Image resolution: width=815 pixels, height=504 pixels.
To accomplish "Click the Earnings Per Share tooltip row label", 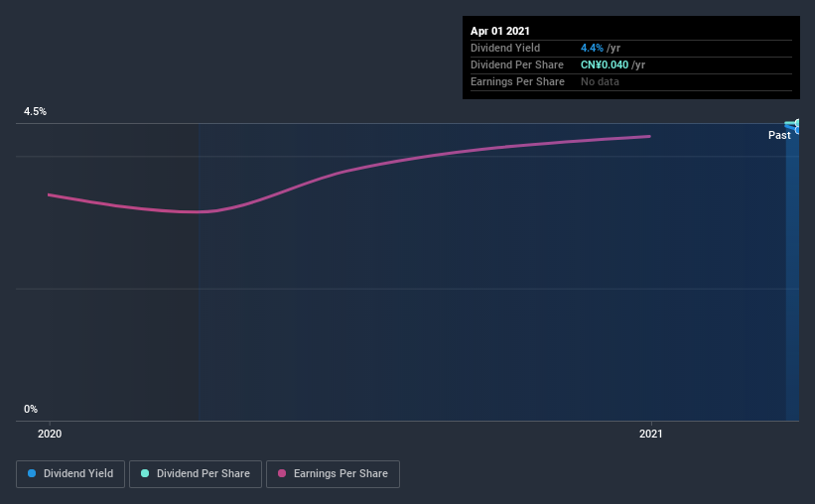I will tap(517, 81).
